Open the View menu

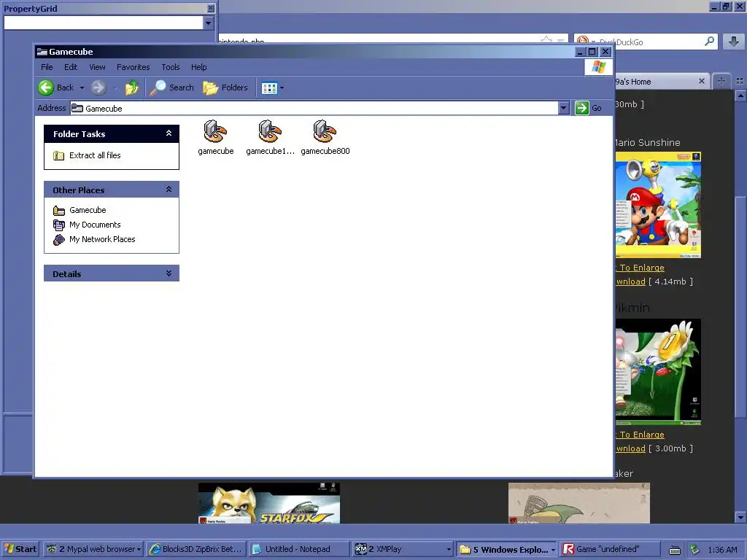point(97,67)
